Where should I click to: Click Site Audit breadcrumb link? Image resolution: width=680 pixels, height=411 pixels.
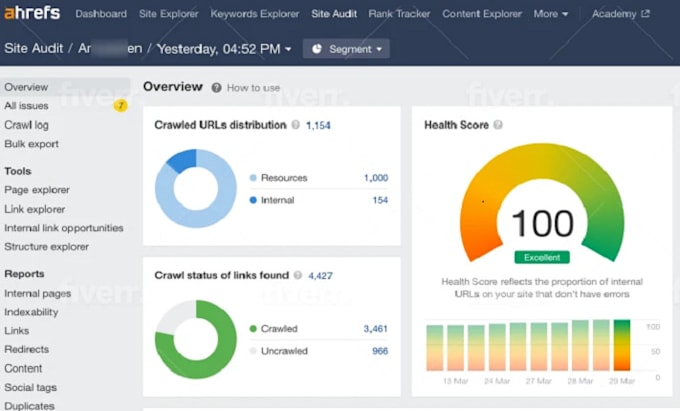pos(33,48)
